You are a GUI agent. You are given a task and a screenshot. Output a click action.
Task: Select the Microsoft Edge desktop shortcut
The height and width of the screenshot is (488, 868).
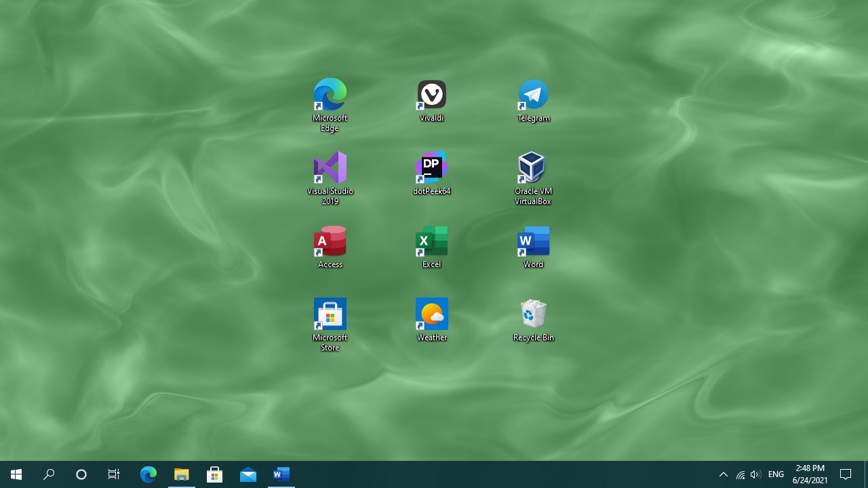coord(330,105)
